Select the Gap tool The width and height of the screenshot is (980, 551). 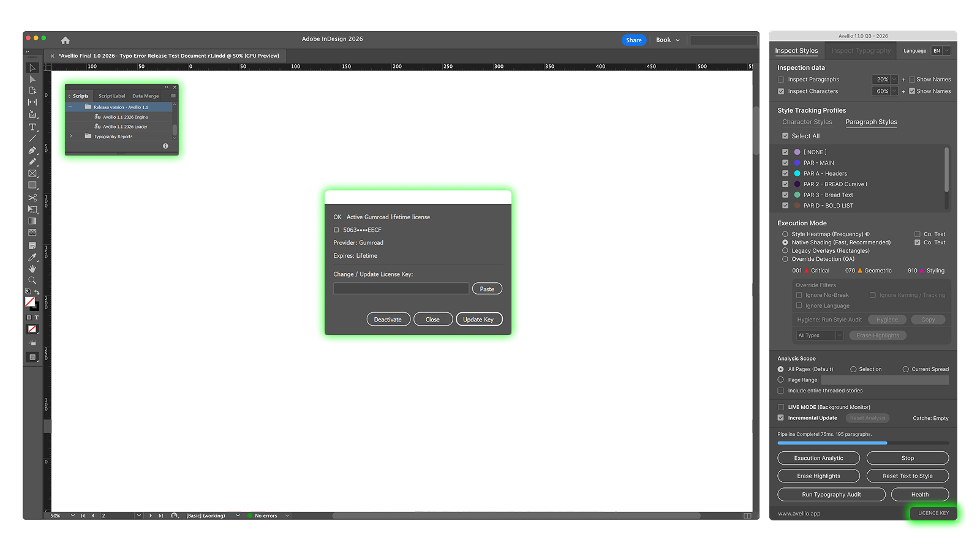click(32, 102)
